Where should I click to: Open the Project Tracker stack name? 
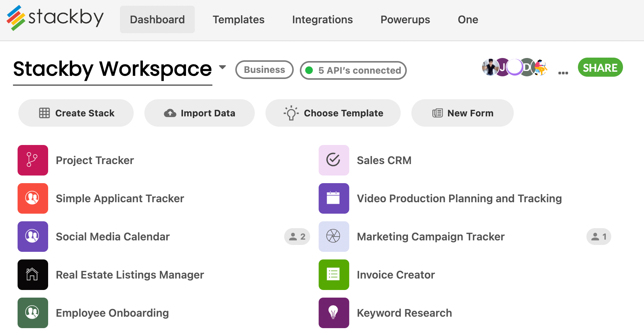95,160
